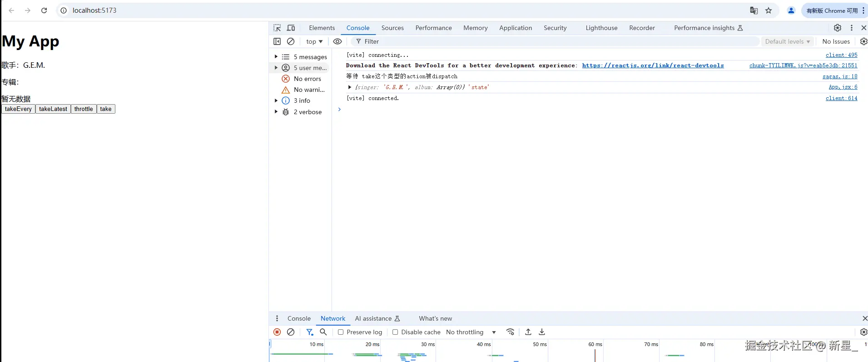Reload the page using the browser refresh icon
Screen dimensions: 868x362
[x=44, y=10]
